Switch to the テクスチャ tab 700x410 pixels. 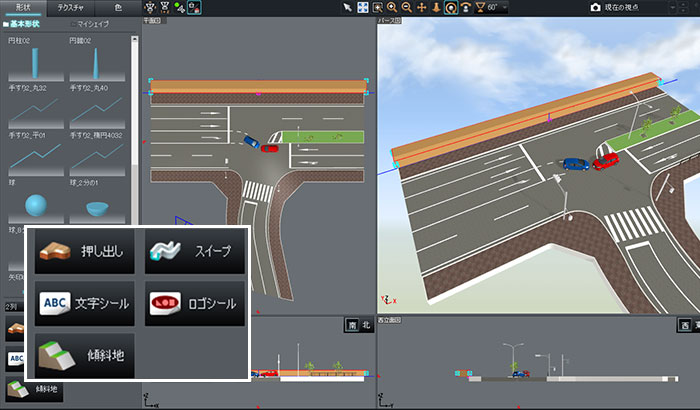(x=70, y=7)
